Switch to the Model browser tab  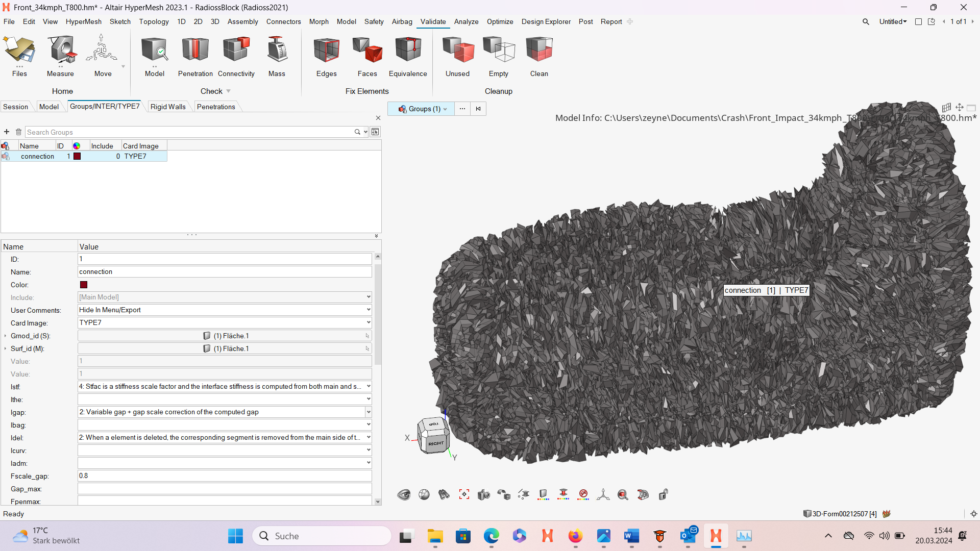click(x=49, y=107)
